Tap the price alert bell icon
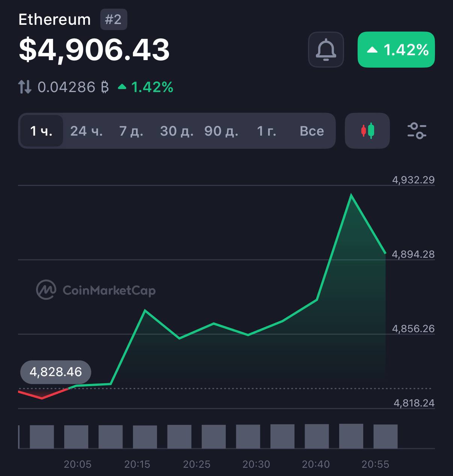This screenshot has width=453, height=476. [x=326, y=50]
